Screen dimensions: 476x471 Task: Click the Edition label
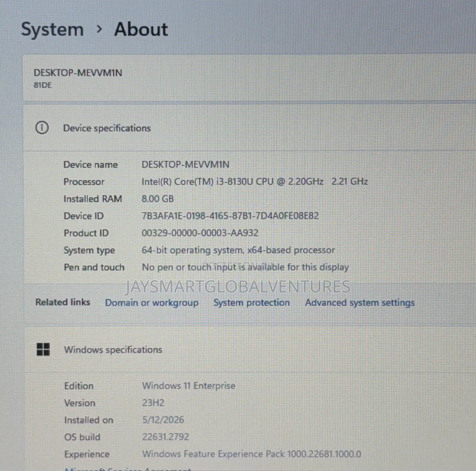tap(79, 386)
